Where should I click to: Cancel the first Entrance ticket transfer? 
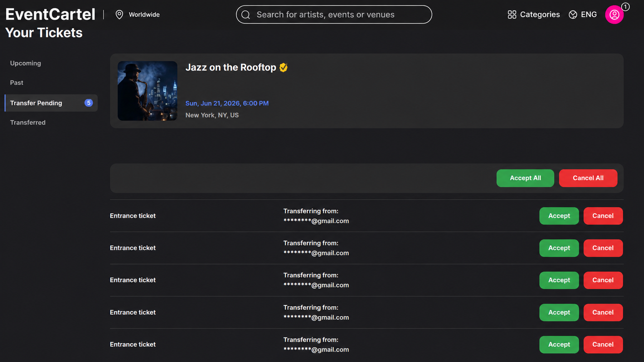(603, 216)
